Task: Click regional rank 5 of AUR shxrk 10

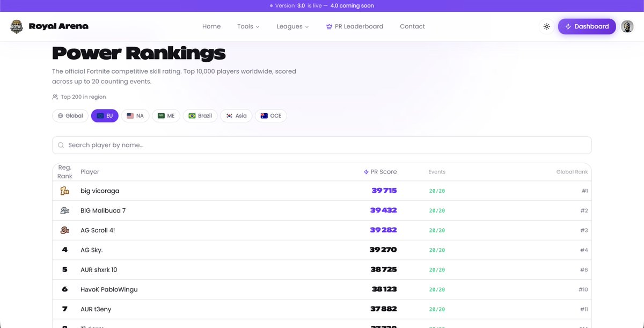Action: coord(65,269)
